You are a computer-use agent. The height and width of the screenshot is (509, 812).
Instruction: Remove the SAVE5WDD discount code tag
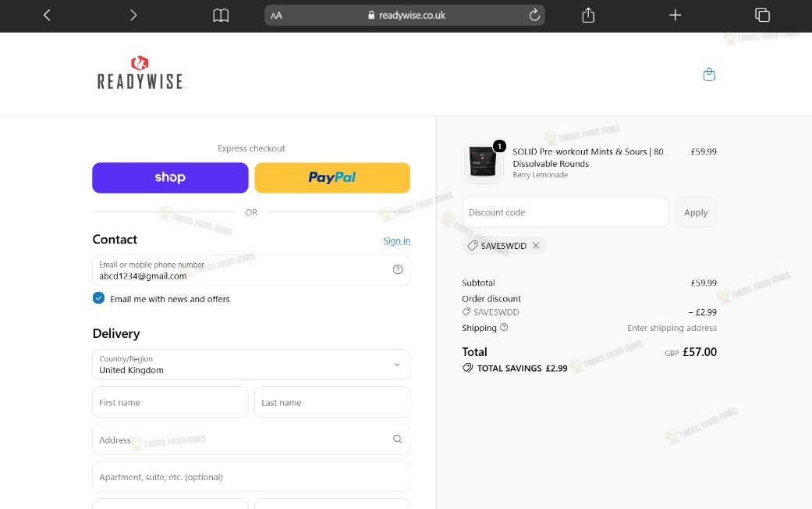[536, 245]
